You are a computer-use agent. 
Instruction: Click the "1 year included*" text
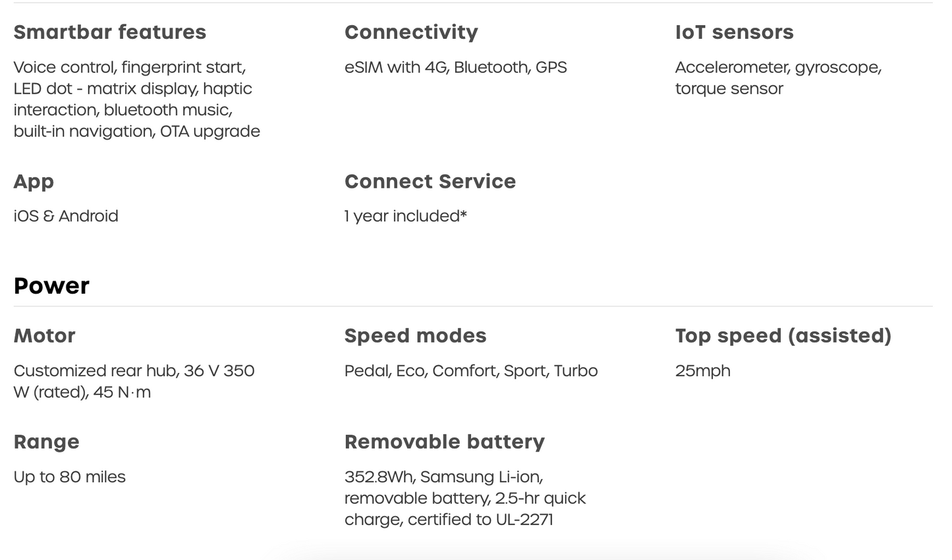(405, 216)
